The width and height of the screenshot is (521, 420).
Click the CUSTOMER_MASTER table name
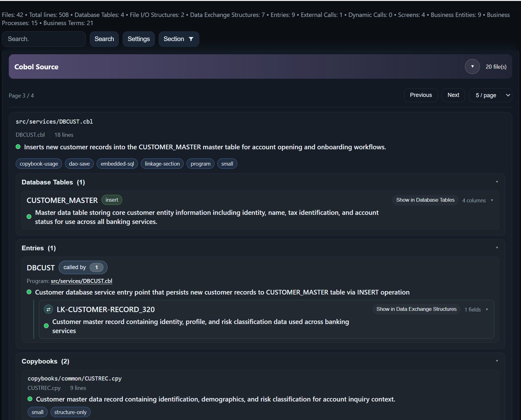[62, 200]
